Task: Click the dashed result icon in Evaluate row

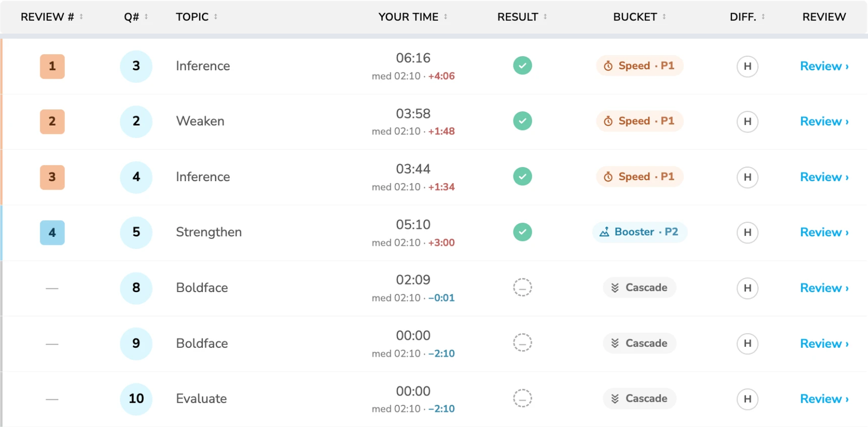Action: click(522, 398)
